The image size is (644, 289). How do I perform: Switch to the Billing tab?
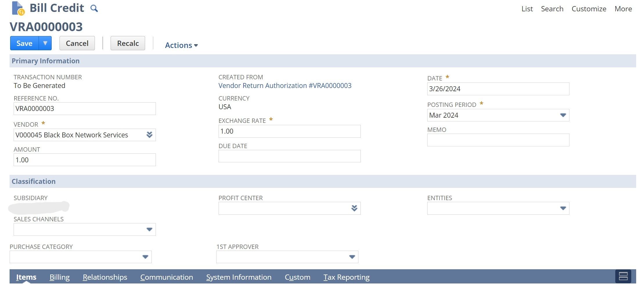pos(59,277)
